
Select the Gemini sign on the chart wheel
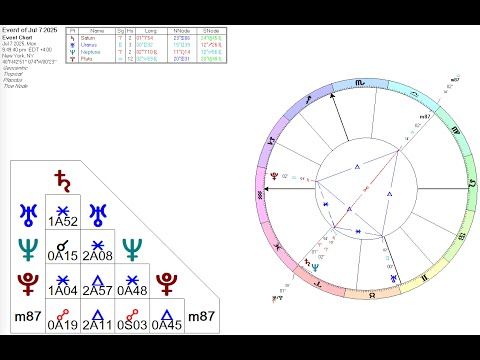tap(425, 277)
